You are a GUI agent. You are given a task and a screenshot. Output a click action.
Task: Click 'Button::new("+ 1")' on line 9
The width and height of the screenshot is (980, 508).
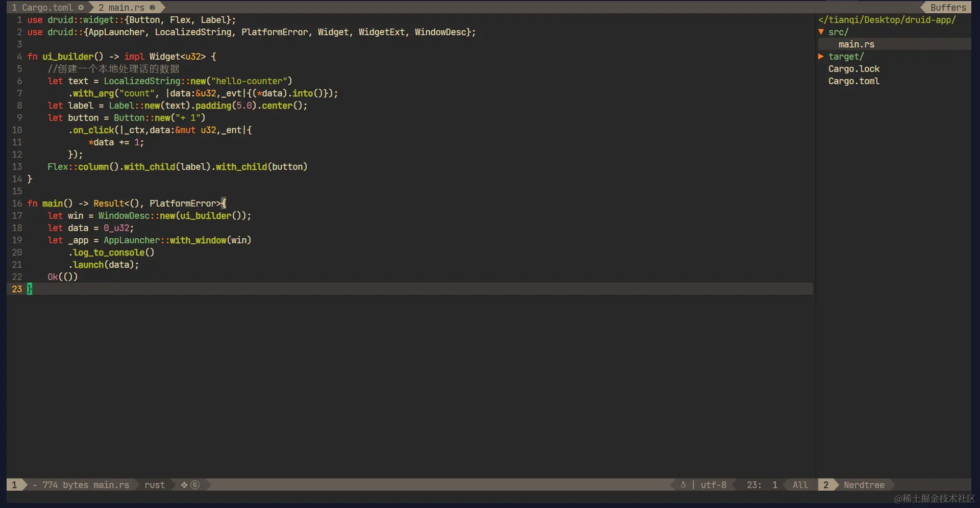(x=160, y=118)
